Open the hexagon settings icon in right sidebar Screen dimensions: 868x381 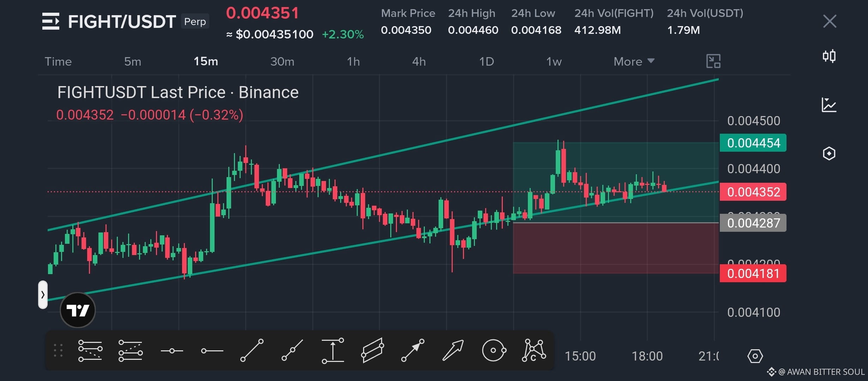point(829,153)
